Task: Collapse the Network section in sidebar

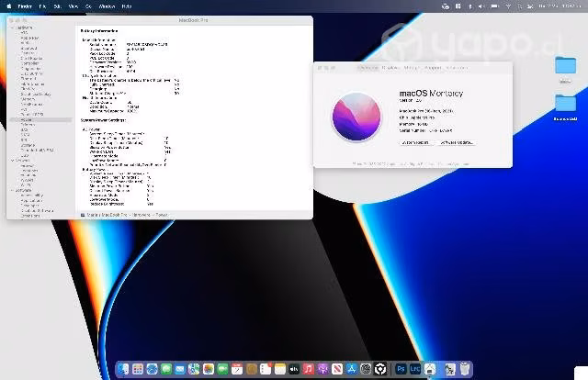Action: click(12, 160)
